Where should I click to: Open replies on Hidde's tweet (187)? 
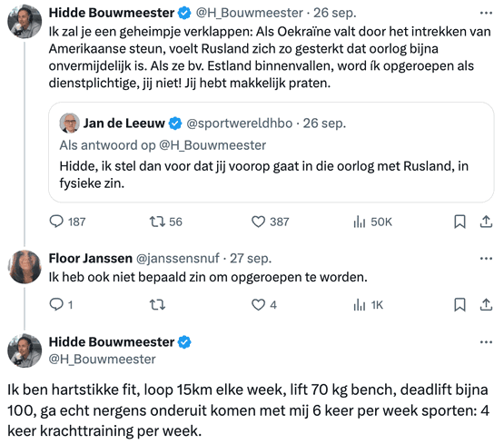67,222
